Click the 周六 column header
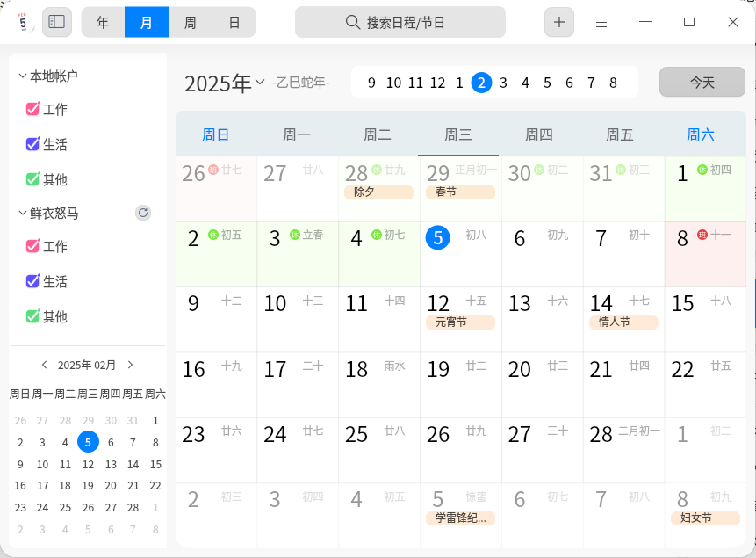The image size is (756, 558). pyautogui.click(x=701, y=134)
